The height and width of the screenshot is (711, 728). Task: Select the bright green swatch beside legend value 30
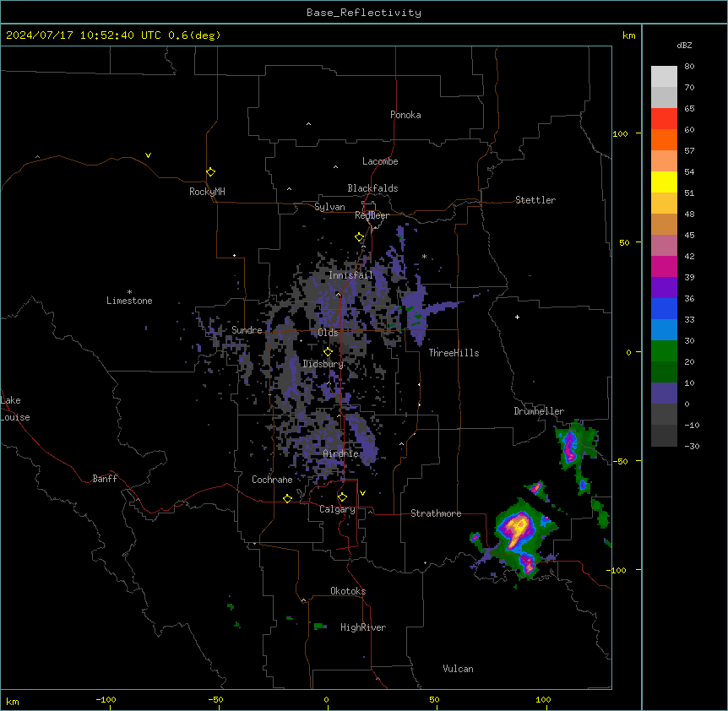point(664,351)
